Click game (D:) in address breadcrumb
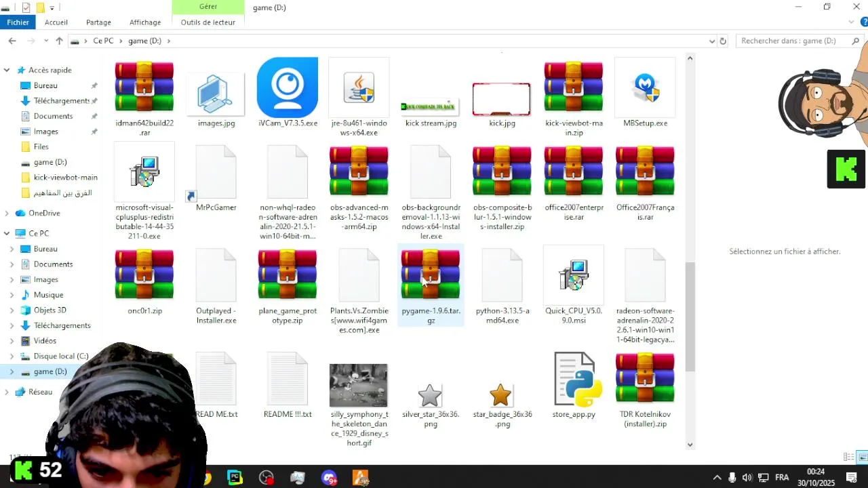 [x=144, y=41]
